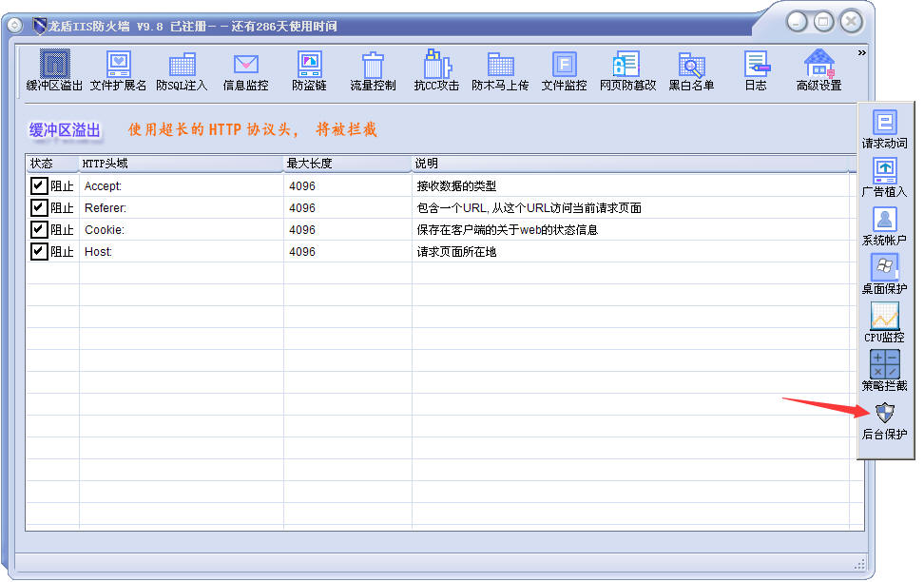Viewport: 924px width, 582px height.
Task: Click the title bar system menu icon
Action: point(14,26)
